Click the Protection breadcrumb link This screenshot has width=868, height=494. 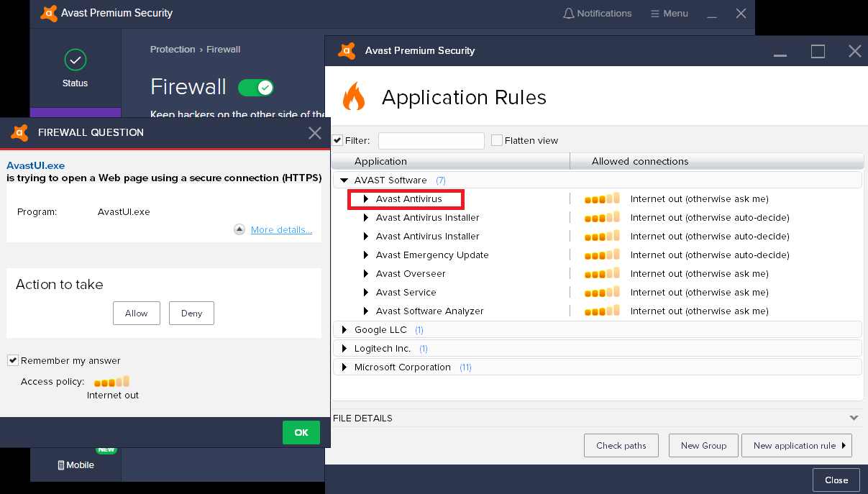[173, 50]
